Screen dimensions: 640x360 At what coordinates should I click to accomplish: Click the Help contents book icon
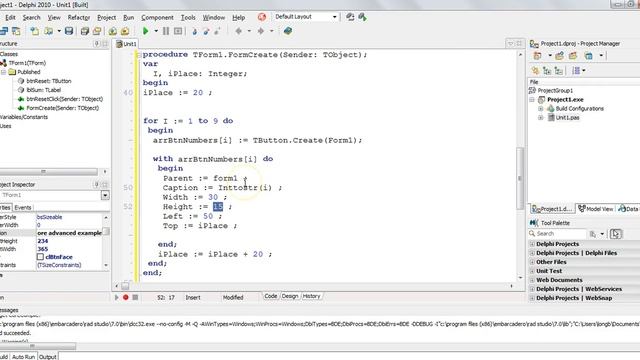tap(288, 31)
